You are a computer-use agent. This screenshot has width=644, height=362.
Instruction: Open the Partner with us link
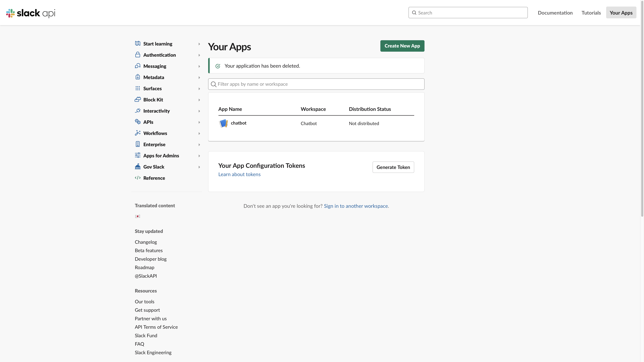tap(151, 319)
